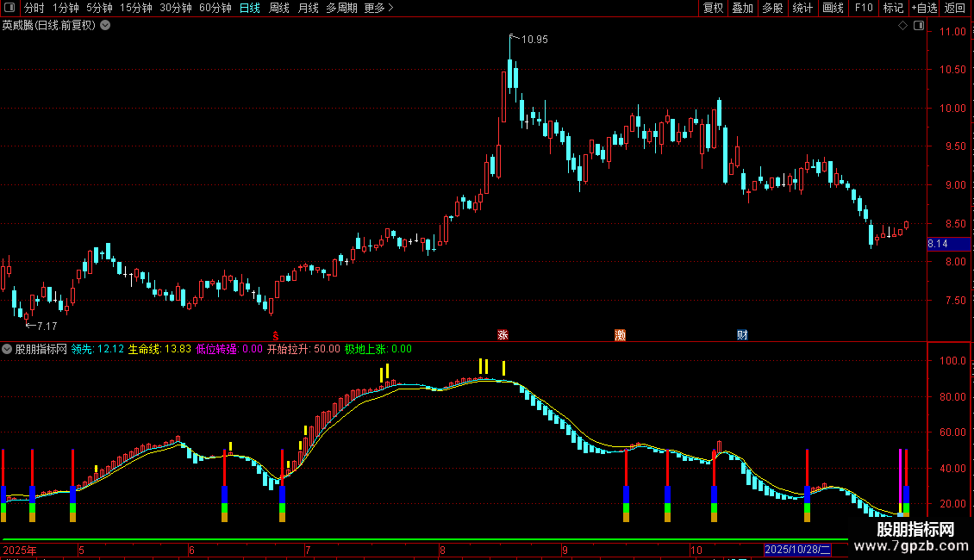The width and height of the screenshot is (974, 560).
Task: Click the 生命线: 13.83 indicator value
Action: pos(159,349)
